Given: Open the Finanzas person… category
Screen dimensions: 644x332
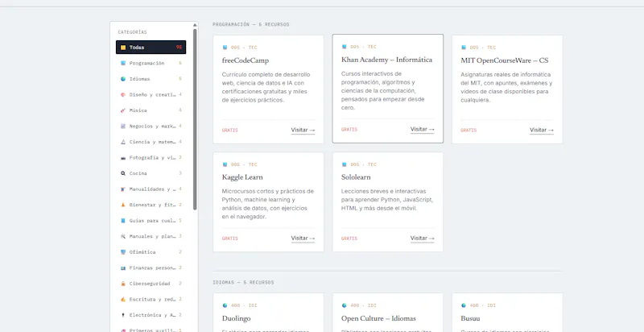Looking at the screenshot, I should pos(151,268).
